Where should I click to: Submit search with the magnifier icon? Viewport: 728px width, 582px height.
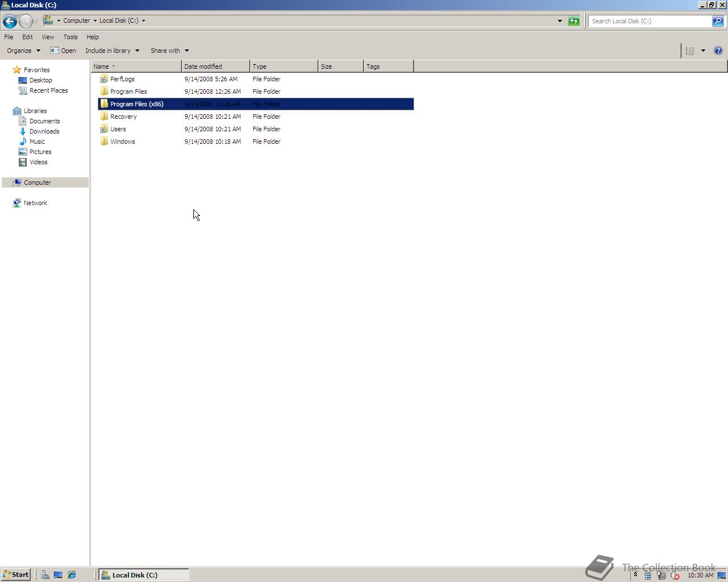[718, 21]
